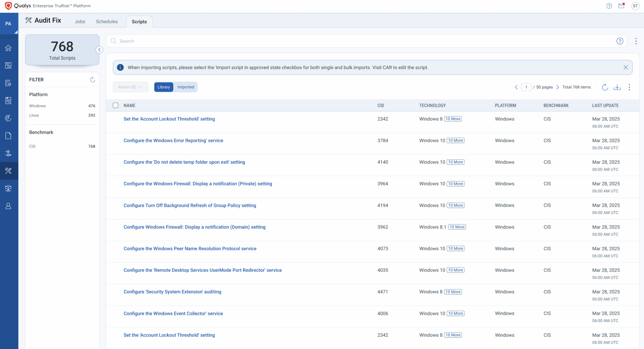Open the user profile icon at sidebar bottom
Image resolution: width=644 pixels, height=349 pixels.
coord(8,206)
